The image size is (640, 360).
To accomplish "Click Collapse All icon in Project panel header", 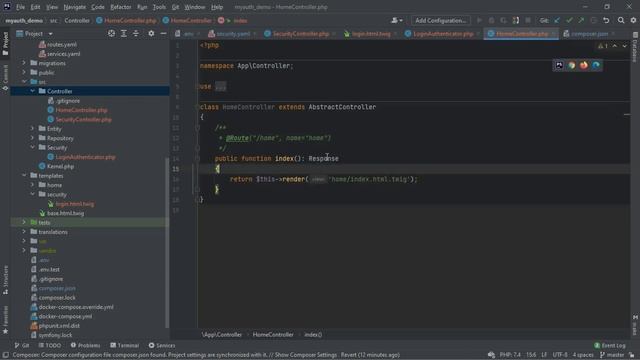I will coord(136,33).
